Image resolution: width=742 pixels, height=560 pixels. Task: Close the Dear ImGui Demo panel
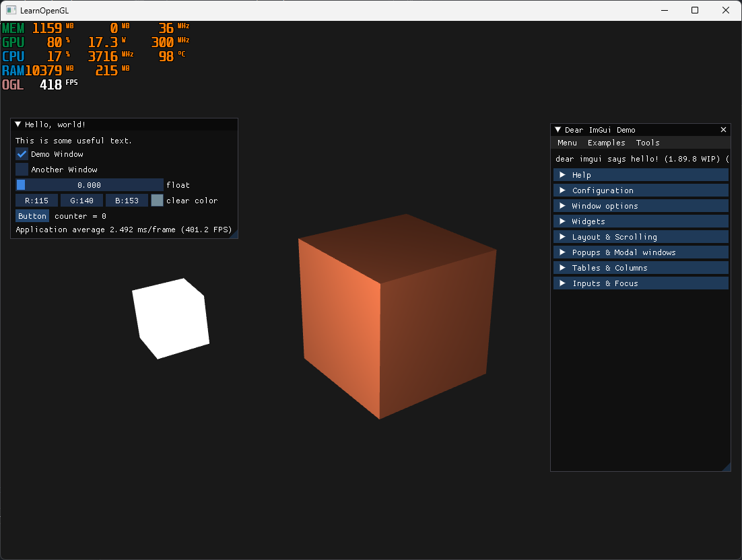pyautogui.click(x=724, y=130)
